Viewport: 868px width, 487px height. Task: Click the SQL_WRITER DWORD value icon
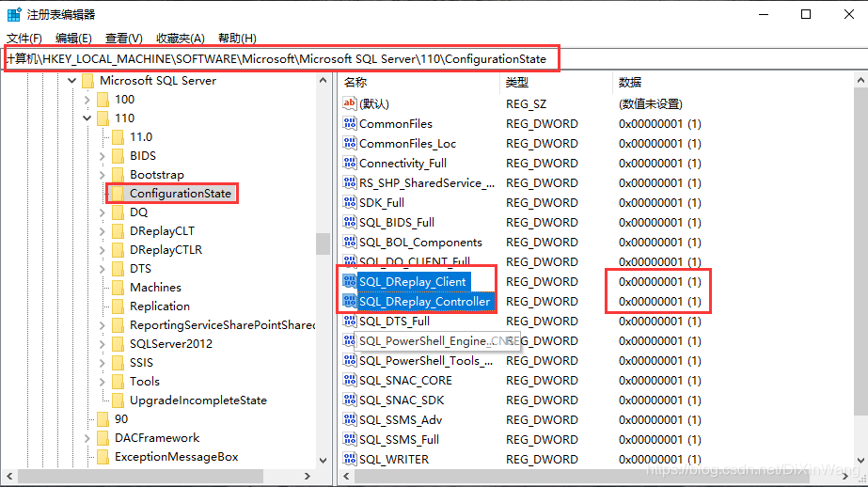coord(349,459)
